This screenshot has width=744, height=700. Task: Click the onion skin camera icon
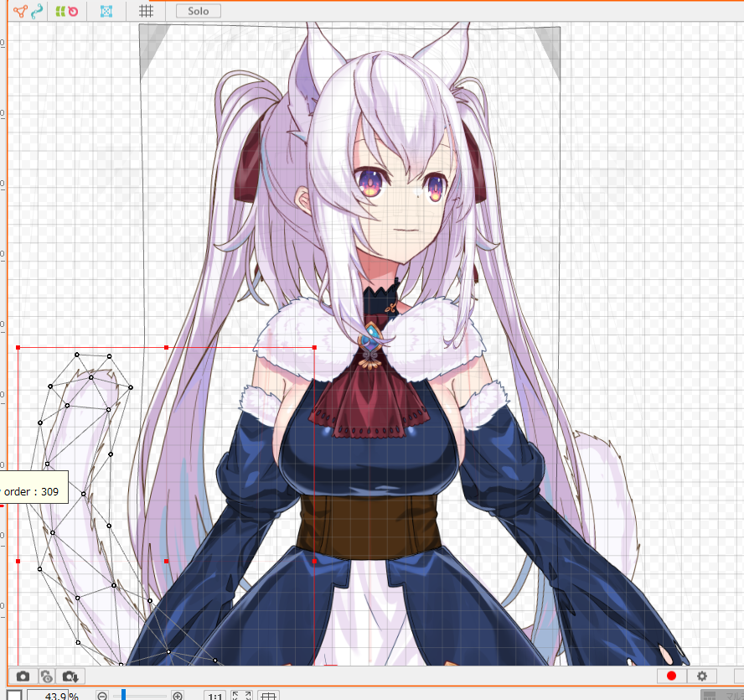(47, 676)
